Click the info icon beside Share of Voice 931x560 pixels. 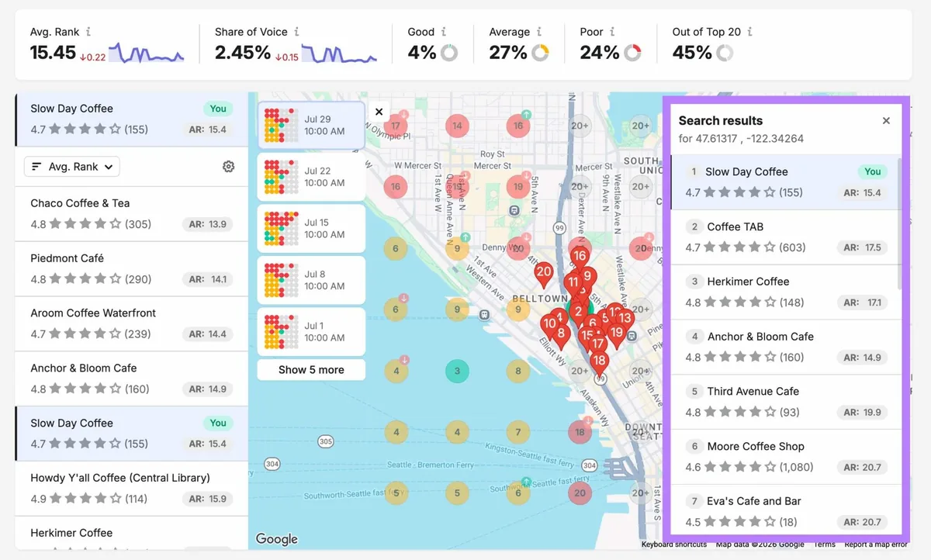[x=297, y=32]
